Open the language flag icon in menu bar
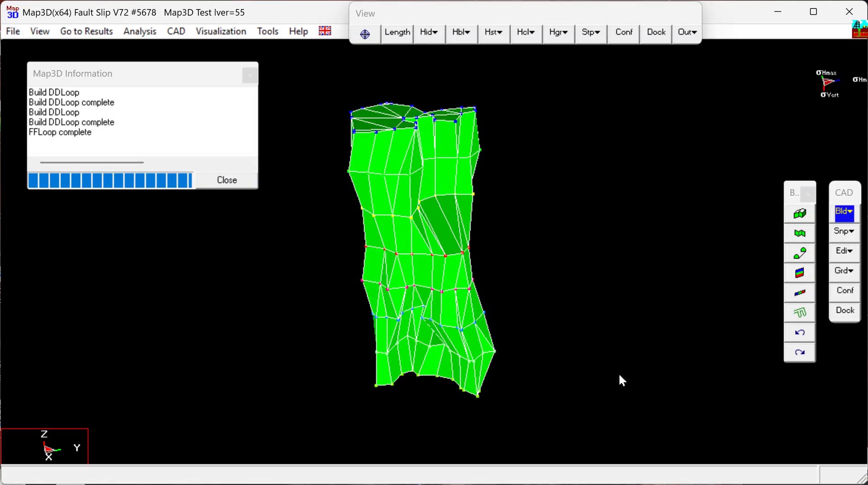 coord(325,31)
